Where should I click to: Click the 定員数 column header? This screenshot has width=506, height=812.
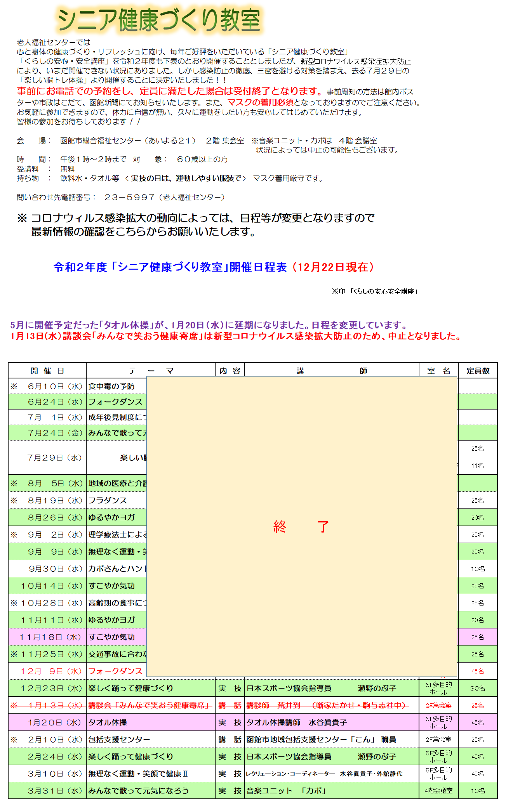coord(478,371)
